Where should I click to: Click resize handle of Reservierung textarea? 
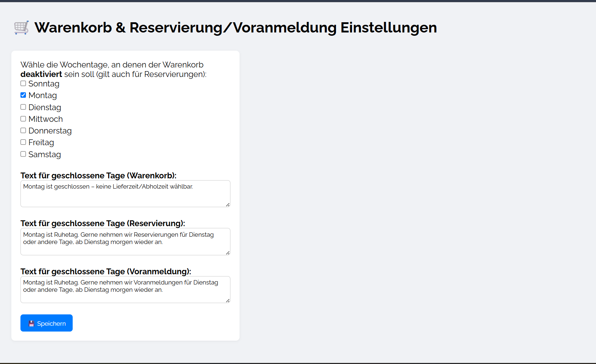pos(228,253)
